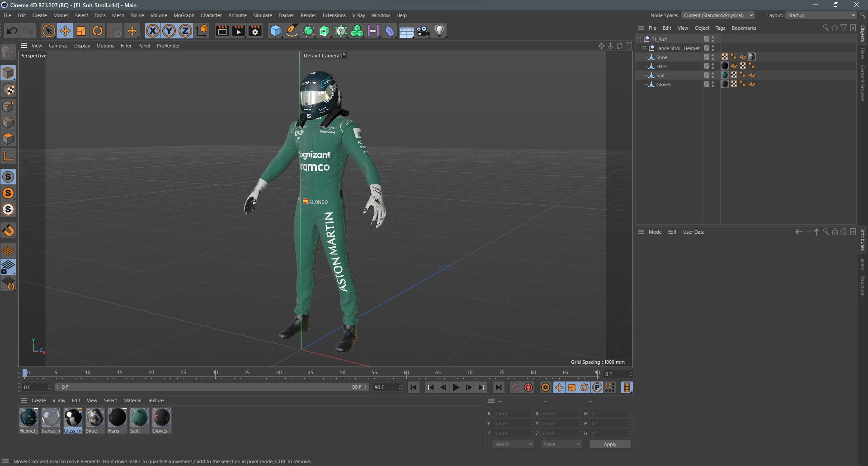The width and height of the screenshot is (868, 466).
Task: Click the Bend deformer icon
Action: (390, 31)
